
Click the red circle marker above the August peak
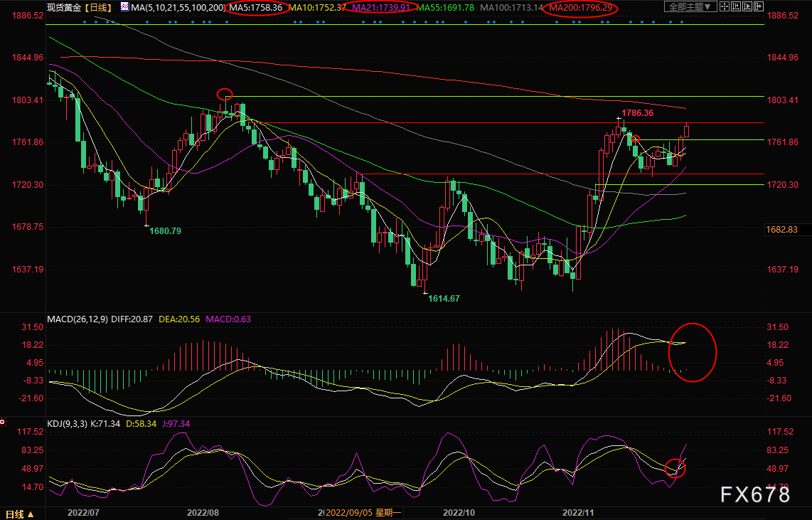pos(225,93)
